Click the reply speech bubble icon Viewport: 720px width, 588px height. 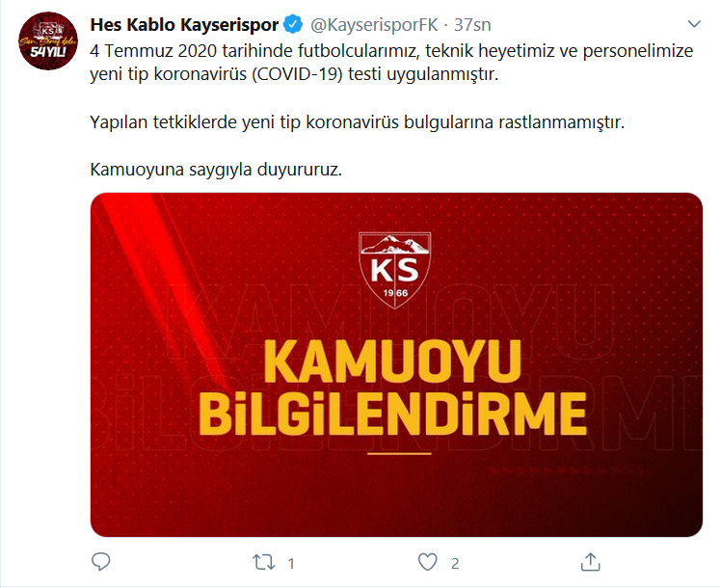[x=101, y=561]
